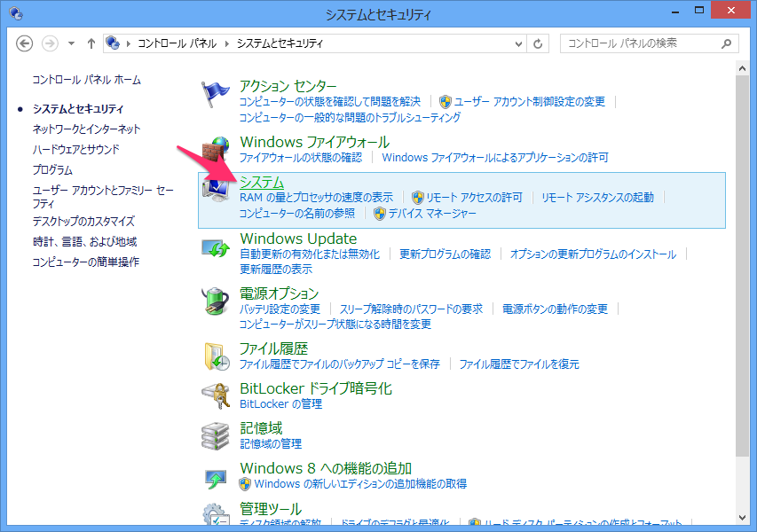Click the window title bar system icon
The image size is (757, 532).
15,13
